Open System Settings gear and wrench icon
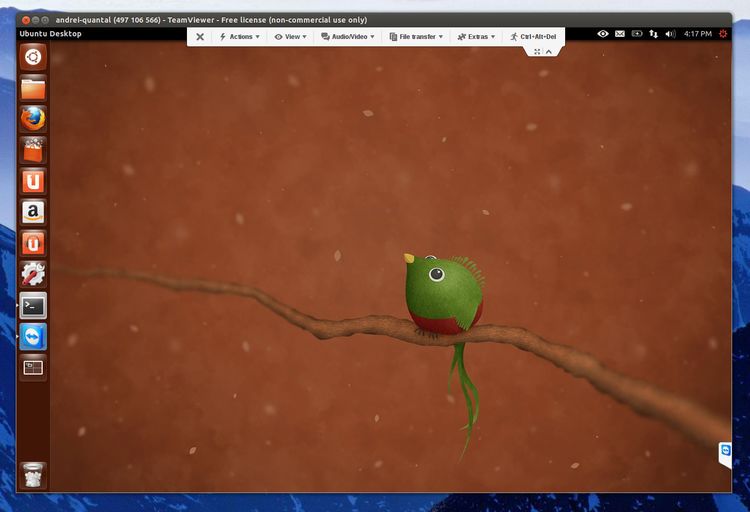Screen dimensions: 750x512 click(33, 274)
